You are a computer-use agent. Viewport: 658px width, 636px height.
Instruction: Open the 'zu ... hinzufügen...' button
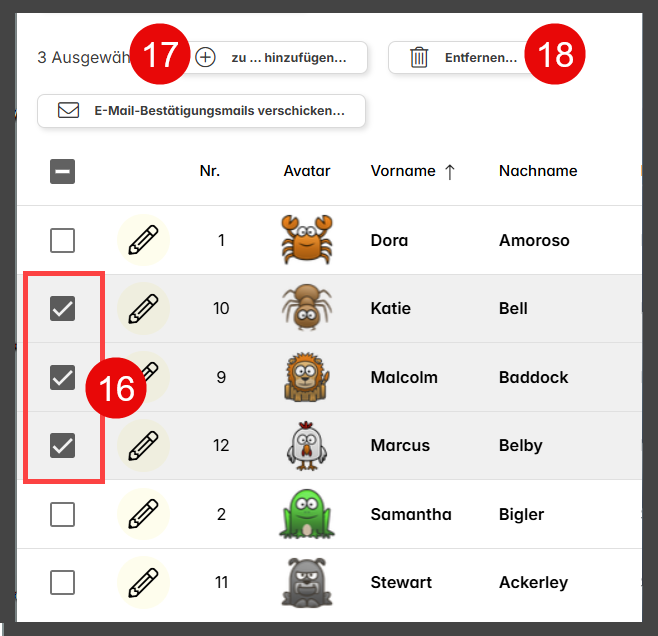tap(273, 57)
